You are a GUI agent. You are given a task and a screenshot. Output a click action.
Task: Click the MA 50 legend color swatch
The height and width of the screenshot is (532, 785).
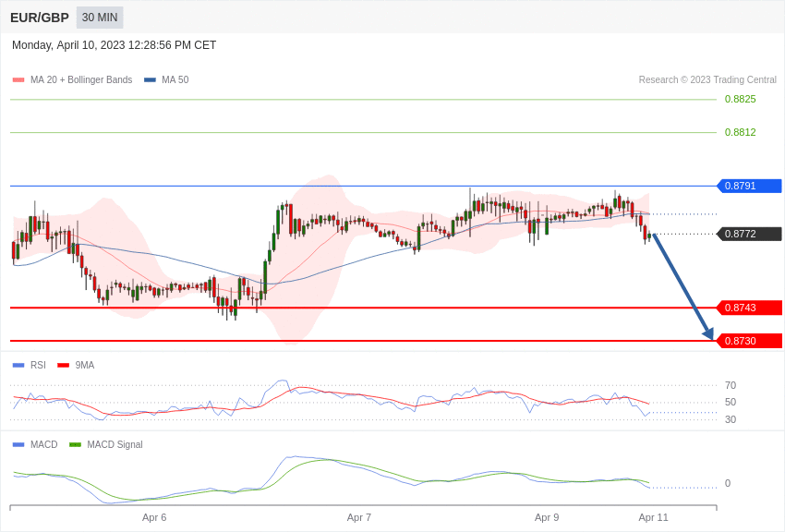[150, 79]
